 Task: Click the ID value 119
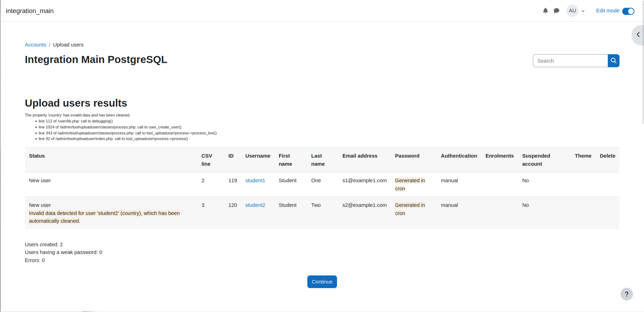tap(233, 181)
